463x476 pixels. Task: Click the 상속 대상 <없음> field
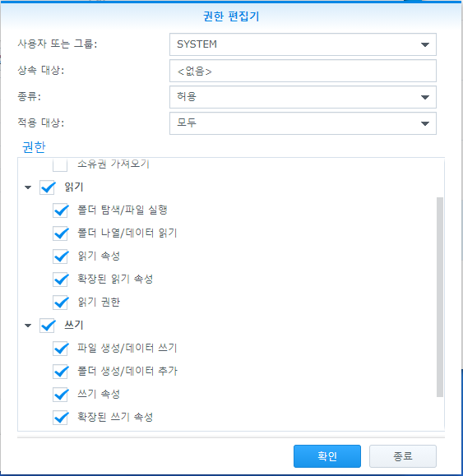303,71
